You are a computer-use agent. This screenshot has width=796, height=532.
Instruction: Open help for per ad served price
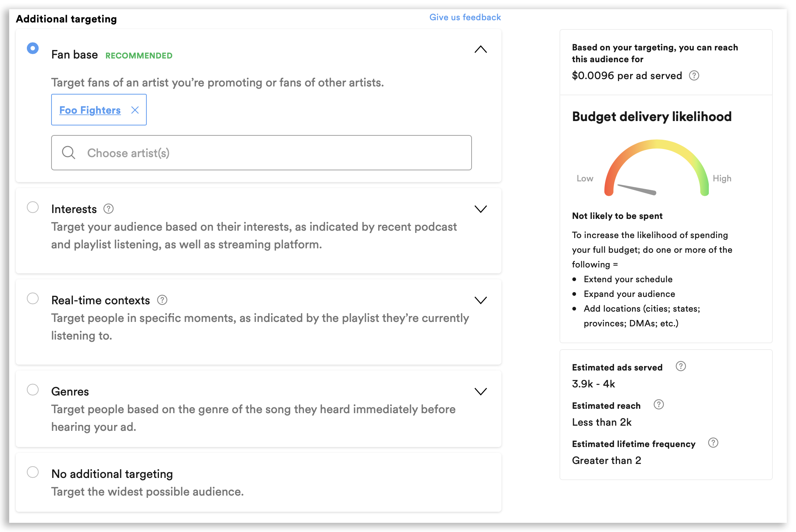tap(694, 75)
